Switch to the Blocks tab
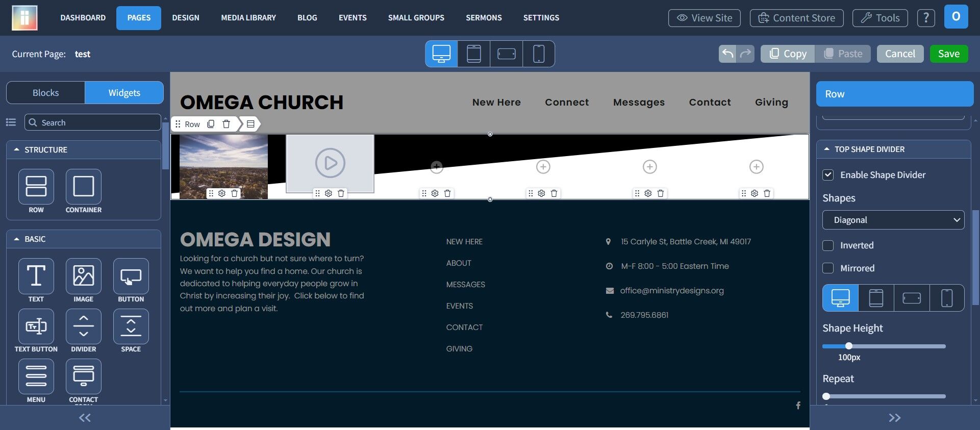This screenshot has width=980, height=430. pyautogui.click(x=46, y=93)
